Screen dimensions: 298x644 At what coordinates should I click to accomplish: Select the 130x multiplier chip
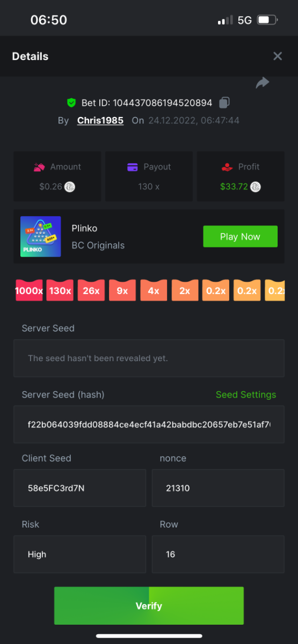point(60,290)
